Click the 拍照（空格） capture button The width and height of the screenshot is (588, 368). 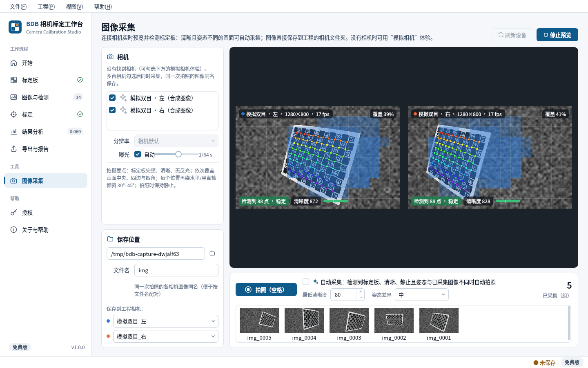coord(266,289)
